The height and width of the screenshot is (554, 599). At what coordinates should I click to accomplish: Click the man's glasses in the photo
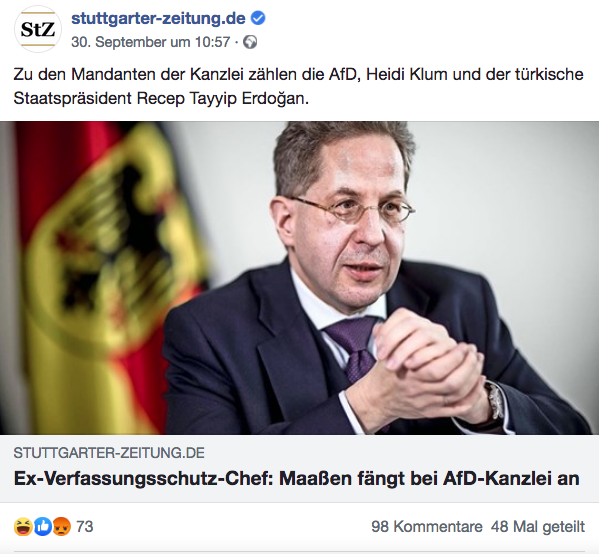point(351,210)
